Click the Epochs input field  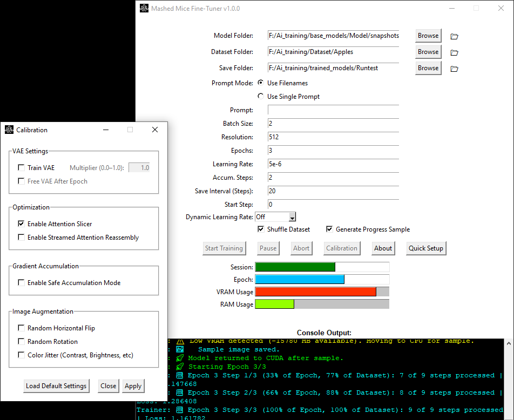pos(333,151)
